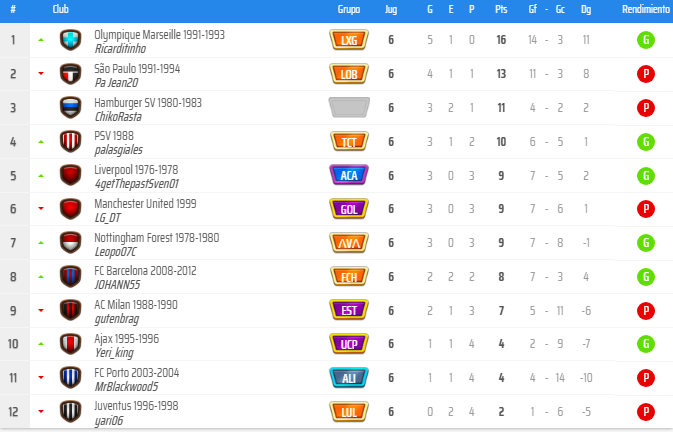Screen dimensions: 673x432
Task: Open manager JOHANN55 profile link
Action: (117, 283)
